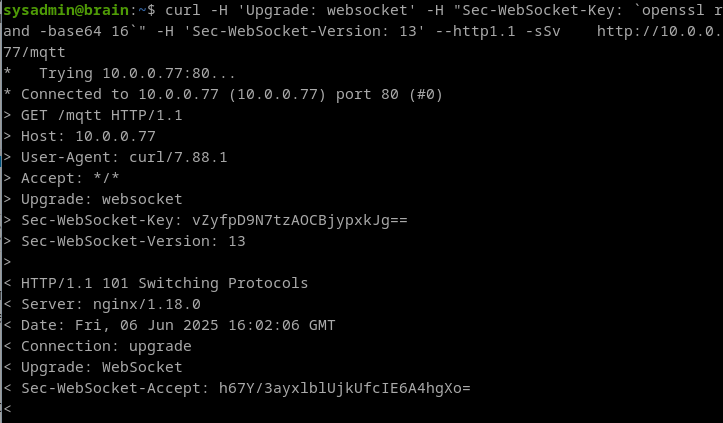Click the http://10.0.0. URL in the command
The width and height of the screenshot is (723, 423).
pyautogui.click(x=659, y=31)
